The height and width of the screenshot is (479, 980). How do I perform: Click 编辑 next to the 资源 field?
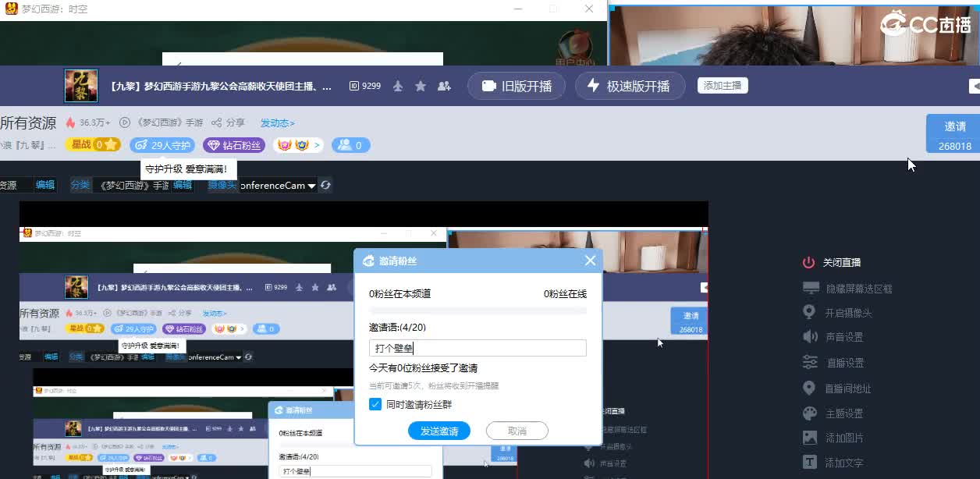pos(45,185)
